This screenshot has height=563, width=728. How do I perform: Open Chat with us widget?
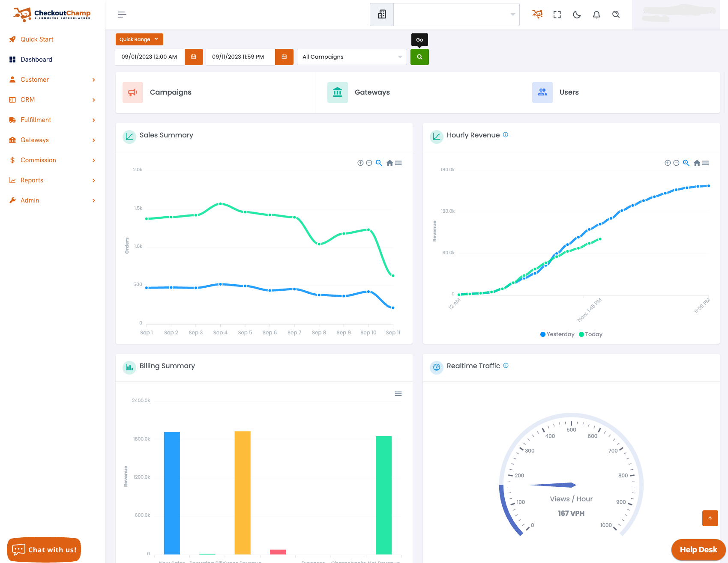click(x=44, y=550)
